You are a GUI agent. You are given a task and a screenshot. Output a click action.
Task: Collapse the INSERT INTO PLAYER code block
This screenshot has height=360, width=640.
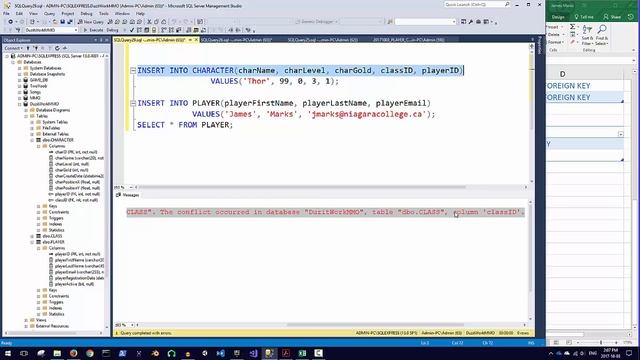133,103
